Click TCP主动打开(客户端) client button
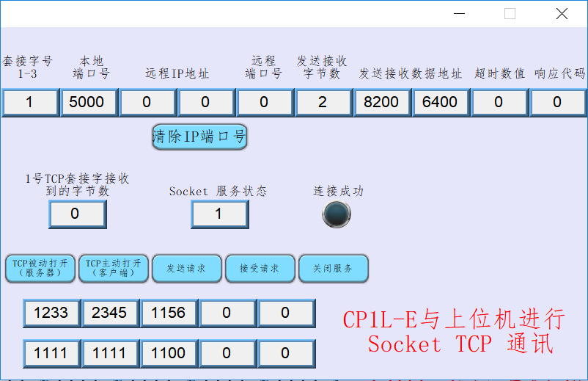Screen dimensions: 588x381 113,269
